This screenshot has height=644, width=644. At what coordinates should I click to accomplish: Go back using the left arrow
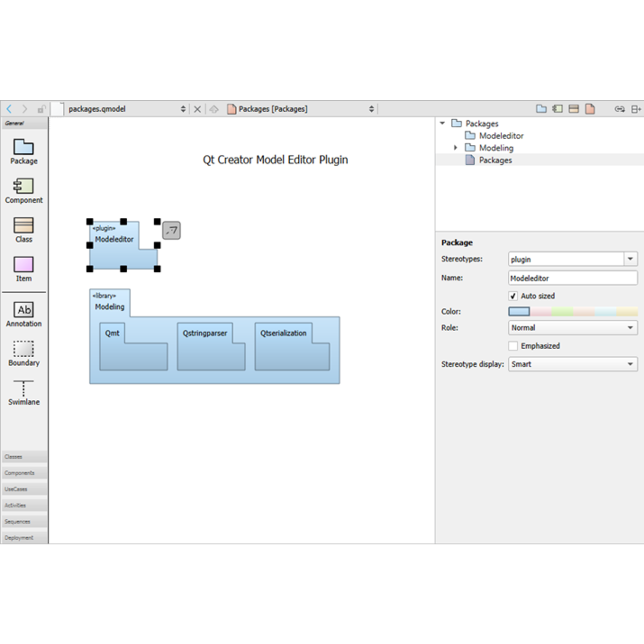pos(10,109)
